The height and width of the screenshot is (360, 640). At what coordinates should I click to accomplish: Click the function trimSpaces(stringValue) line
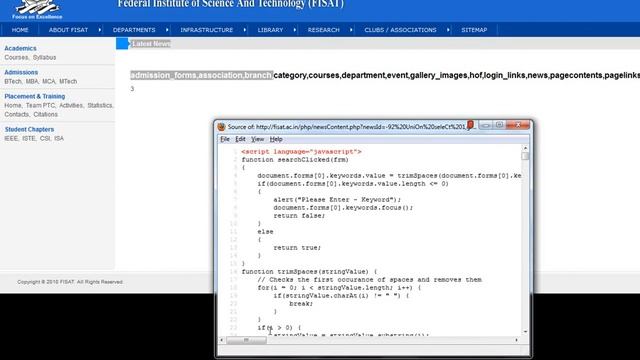click(309, 272)
